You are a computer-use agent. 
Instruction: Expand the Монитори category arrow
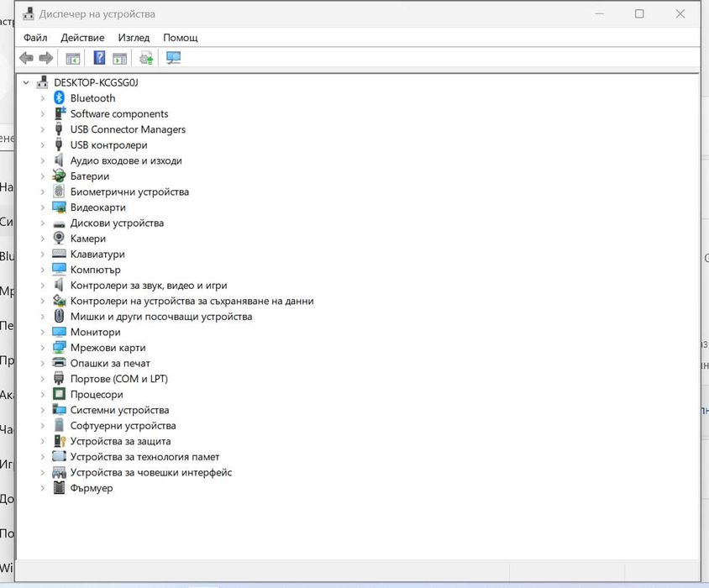pyautogui.click(x=43, y=332)
